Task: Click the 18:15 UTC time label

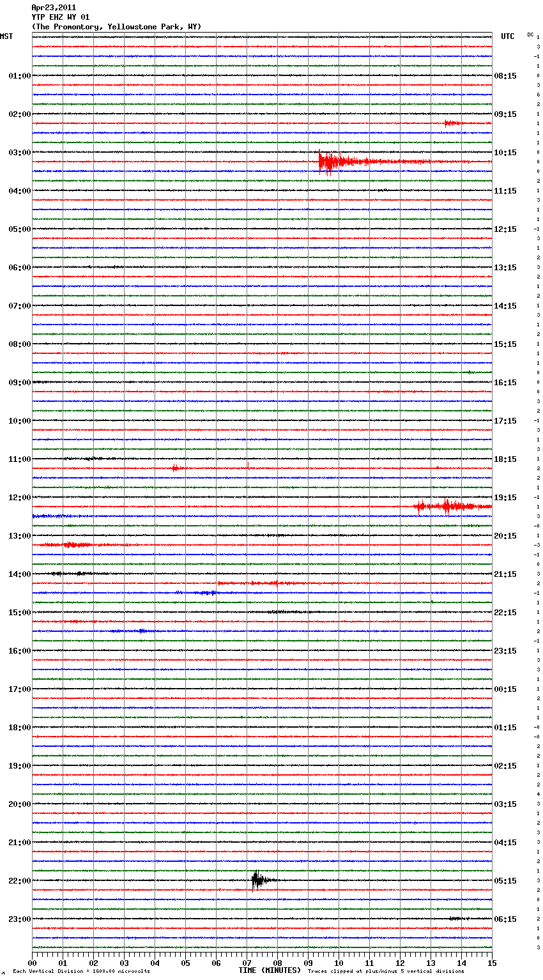Action: [505, 459]
